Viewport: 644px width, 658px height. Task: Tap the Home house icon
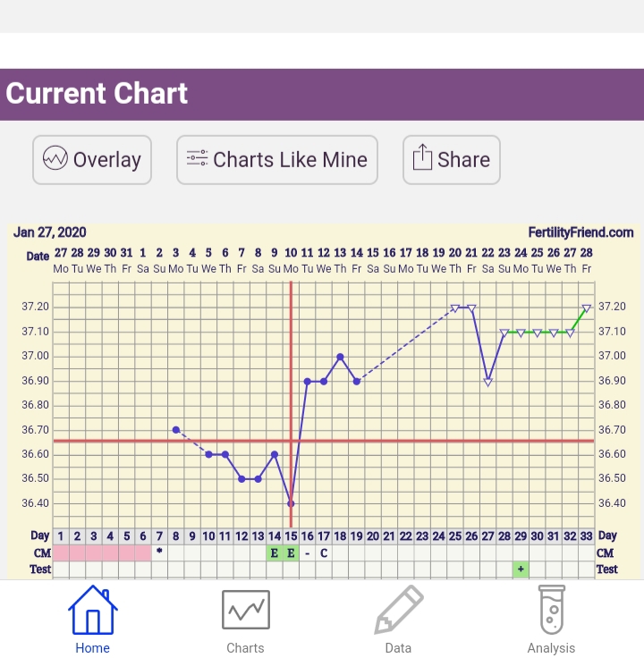92,611
